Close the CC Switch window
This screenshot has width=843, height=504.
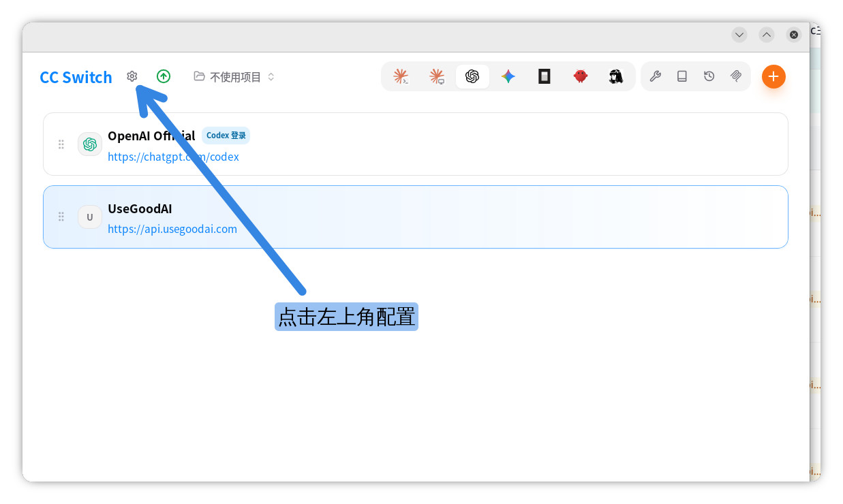coord(793,35)
